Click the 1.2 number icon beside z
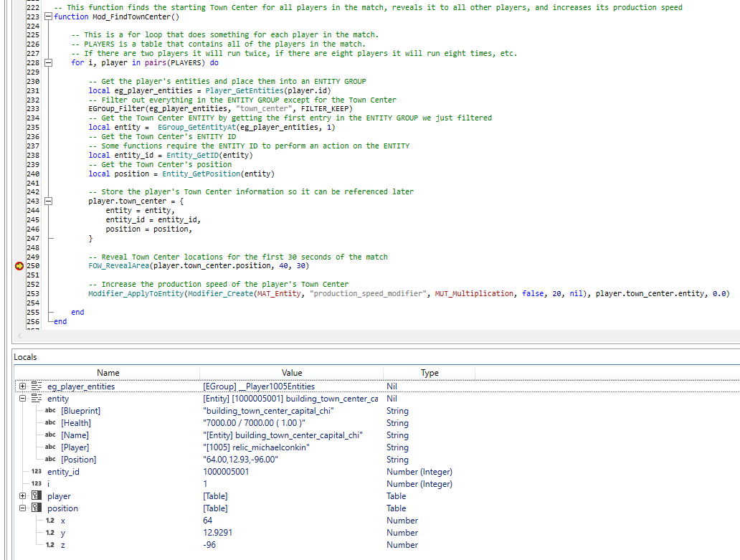740x560 pixels. tap(50, 545)
